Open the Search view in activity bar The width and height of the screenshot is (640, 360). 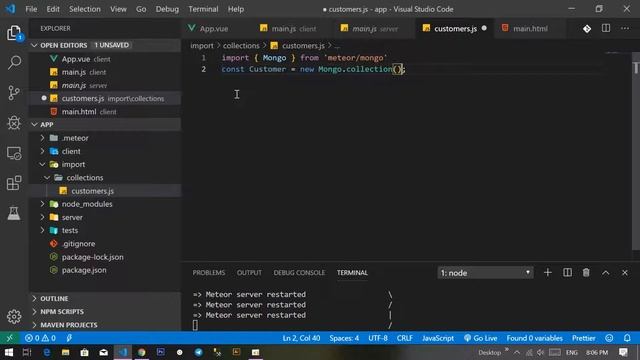click(x=14, y=62)
